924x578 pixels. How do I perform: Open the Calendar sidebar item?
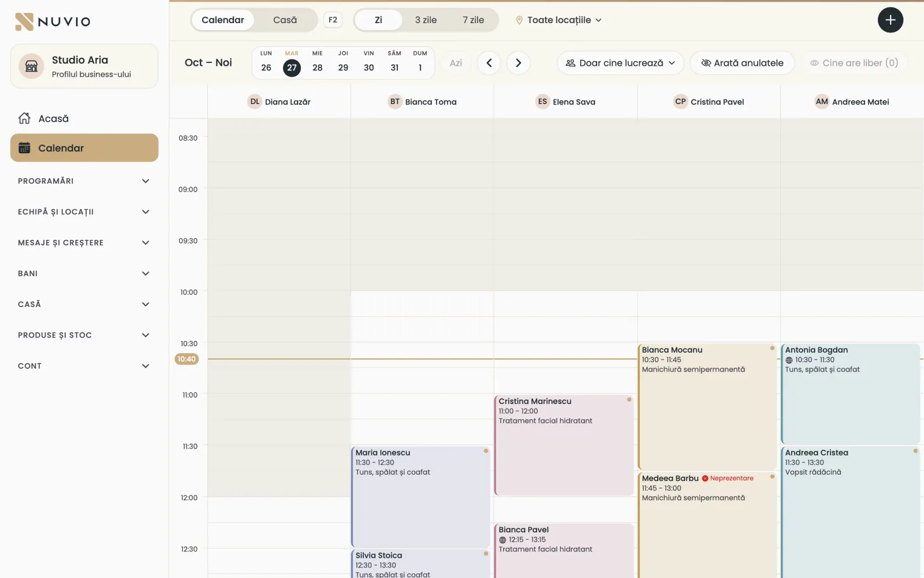pyautogui.click(x=84, y=148)
